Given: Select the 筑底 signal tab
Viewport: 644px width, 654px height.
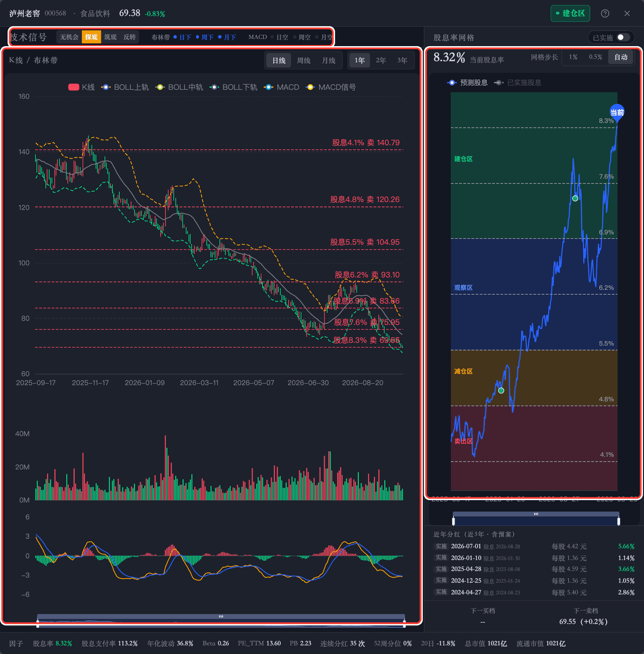Looking at the screenshot, I should [110, 37].
